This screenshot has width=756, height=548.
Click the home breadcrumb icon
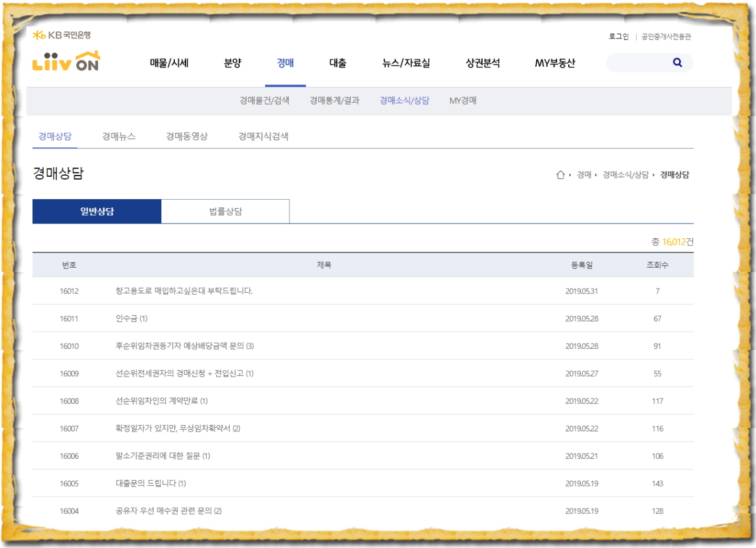[x=561, y=174]
